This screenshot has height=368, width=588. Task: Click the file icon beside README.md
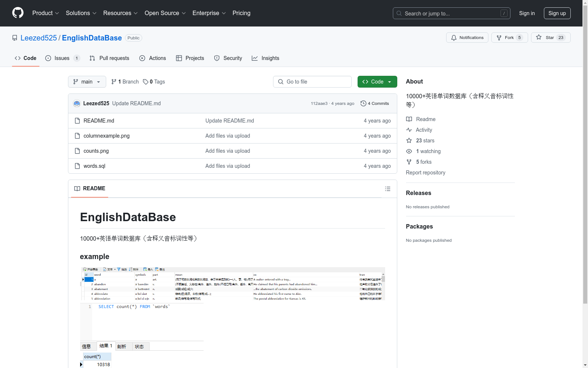point(77,121)
